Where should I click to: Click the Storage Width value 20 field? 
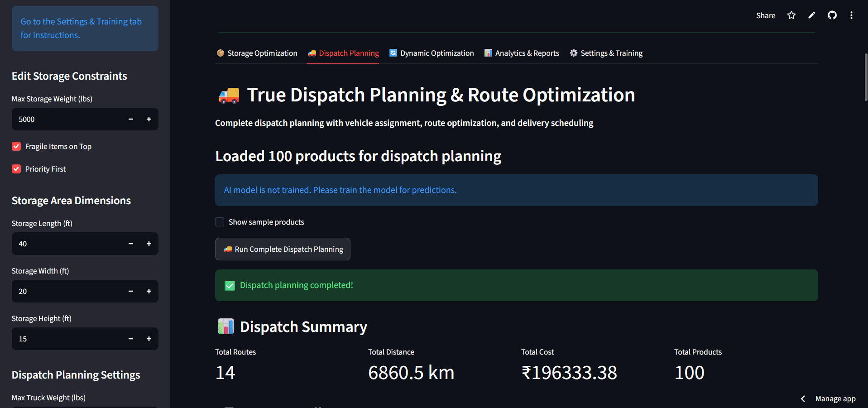coord(67,291)
